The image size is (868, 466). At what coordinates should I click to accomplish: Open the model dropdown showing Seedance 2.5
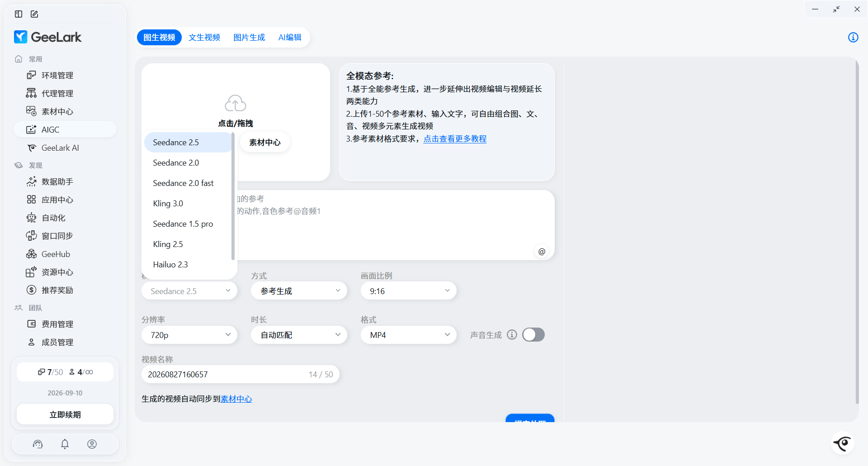click(x=189, y=291)
